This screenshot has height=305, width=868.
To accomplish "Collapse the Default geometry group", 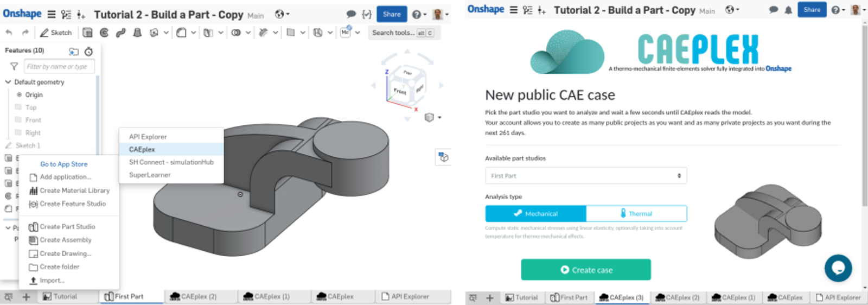I will pyautogui.click(x=8, y=82).
